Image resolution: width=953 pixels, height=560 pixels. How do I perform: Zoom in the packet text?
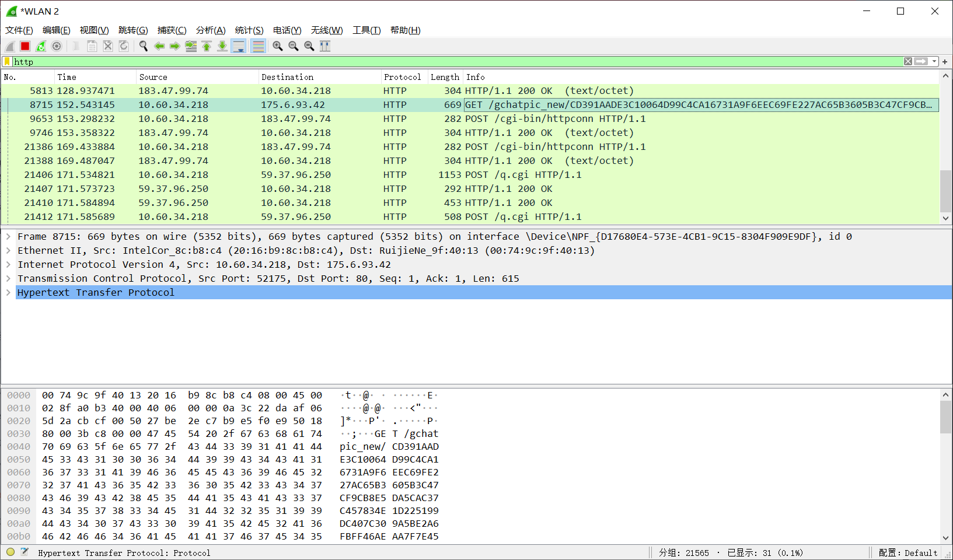coord(278,46)
